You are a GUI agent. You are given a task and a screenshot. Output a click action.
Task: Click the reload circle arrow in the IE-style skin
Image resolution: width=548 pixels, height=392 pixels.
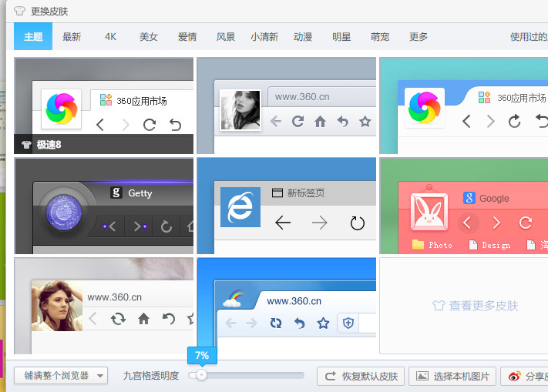(357, 223)
